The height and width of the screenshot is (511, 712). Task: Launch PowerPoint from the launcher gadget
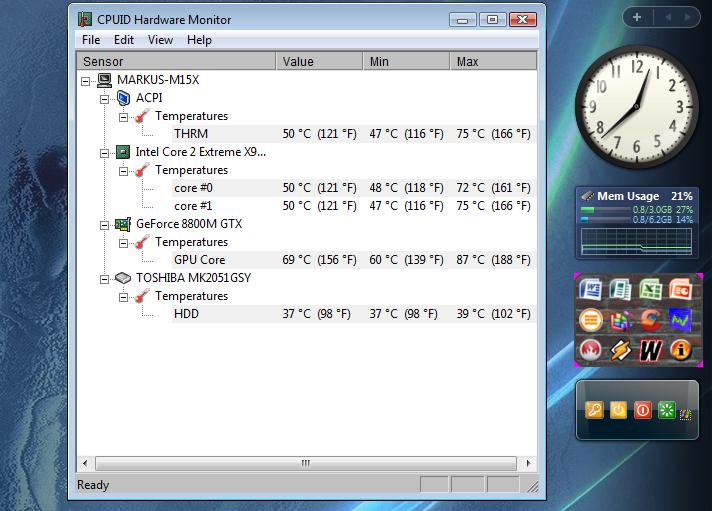[680, 289]
